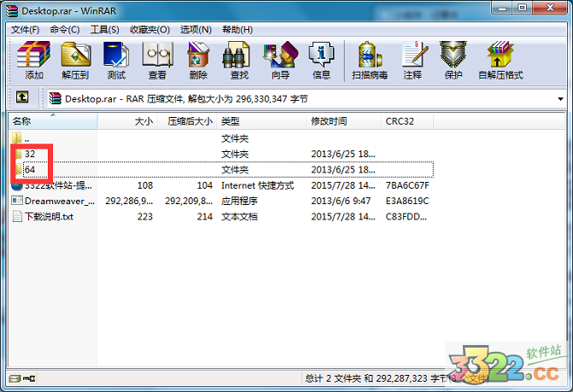Click the WinRAR title bar icon

[x=12, y=11]
